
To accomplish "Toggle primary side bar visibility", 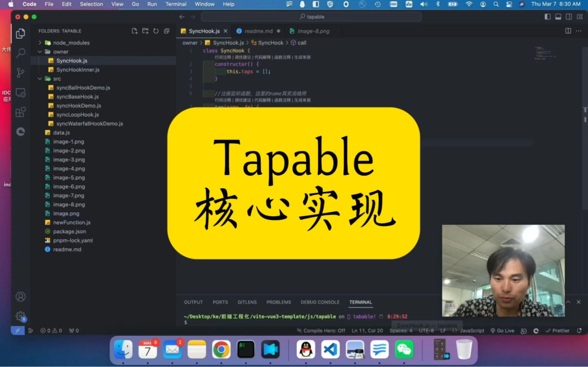I will tap(548, 17).
